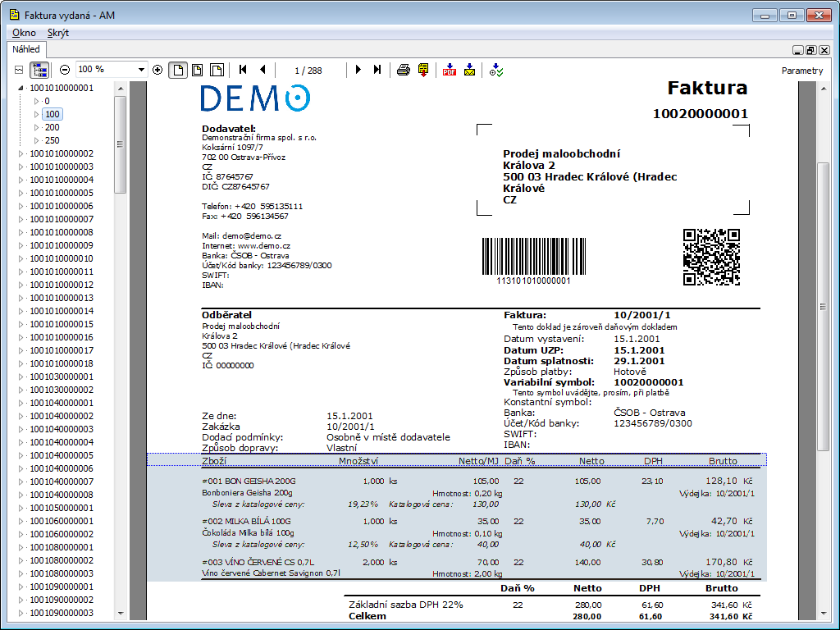This screenshot has height=630, width=840.
Task: Click the zoom in plus icon
Action: pyautogui.click(x=157, y=70)
